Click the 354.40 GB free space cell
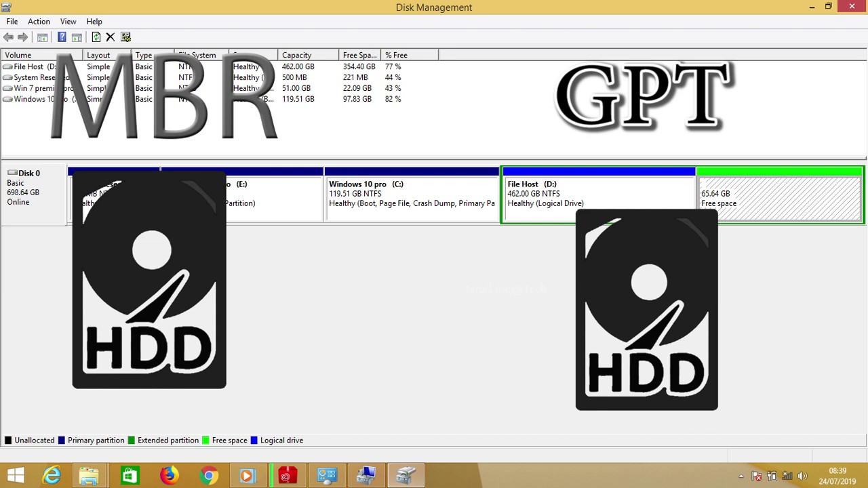The image size is (868, 488). tap(359, 67)
